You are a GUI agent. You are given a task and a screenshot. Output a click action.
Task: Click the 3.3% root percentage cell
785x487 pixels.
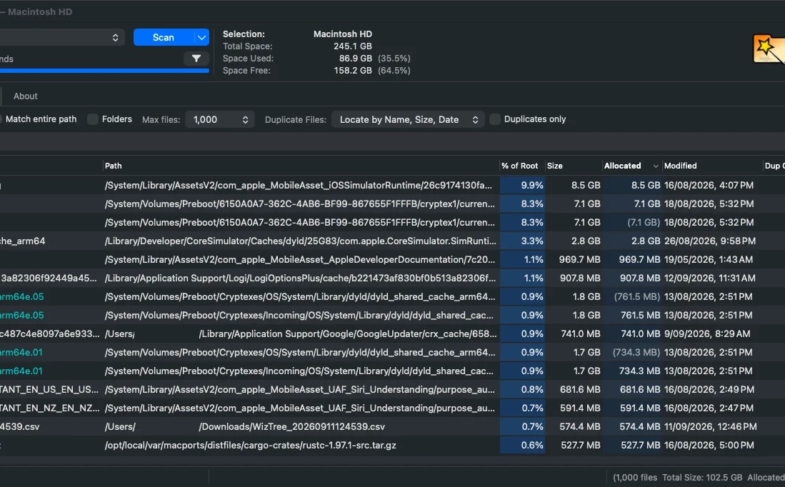point(522,241)
